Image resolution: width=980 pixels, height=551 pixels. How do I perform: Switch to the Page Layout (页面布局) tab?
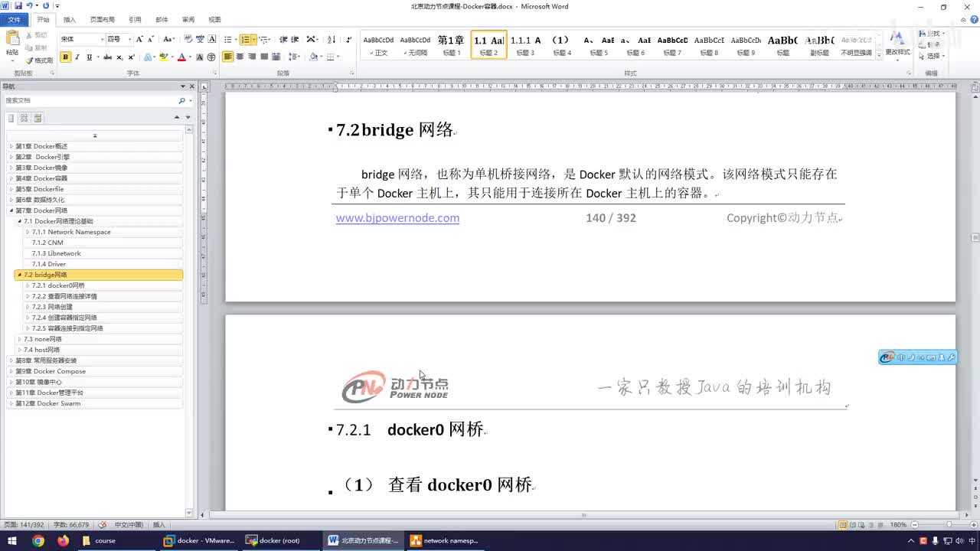pyautogui.click(x=103, y=20)
